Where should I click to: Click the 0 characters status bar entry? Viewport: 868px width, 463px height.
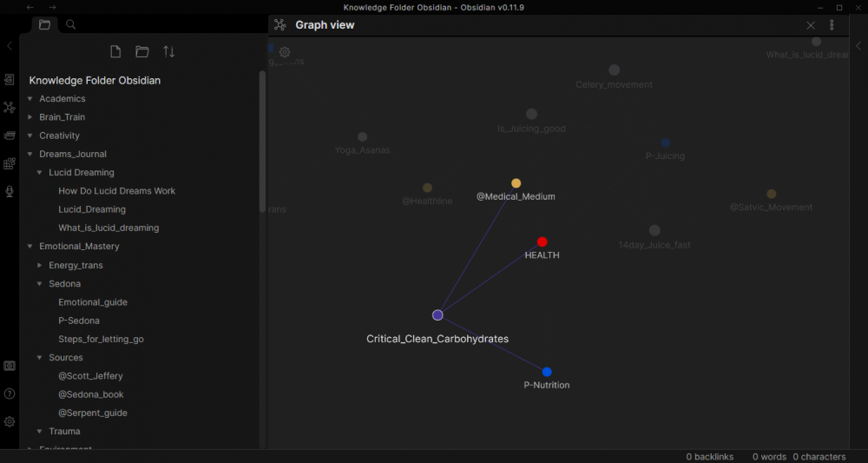819,457
